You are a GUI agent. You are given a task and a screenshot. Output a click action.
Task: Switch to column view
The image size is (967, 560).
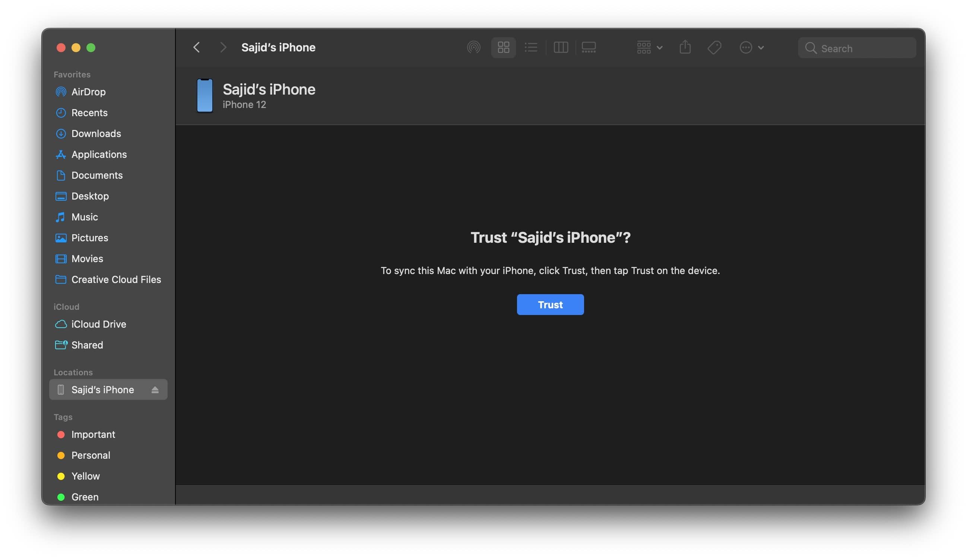pyautogui.click(x=561, y=47)
